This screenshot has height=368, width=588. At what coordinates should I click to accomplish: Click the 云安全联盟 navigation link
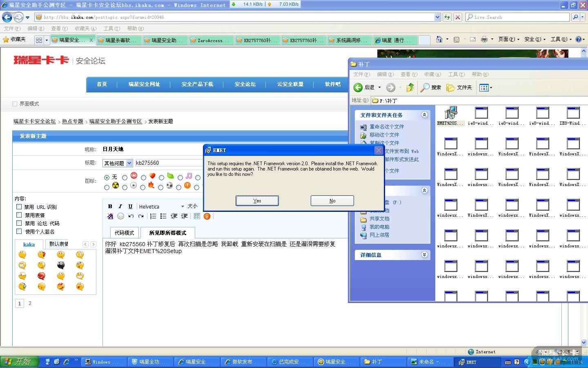click(290, 84)
